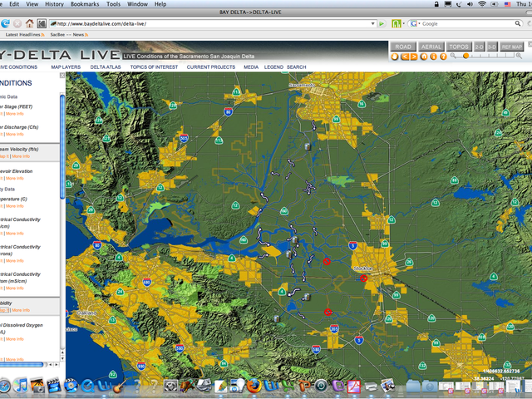Open the browser Bookmarks menu
This screenshot has height=399, width=532.
[85, 4]
